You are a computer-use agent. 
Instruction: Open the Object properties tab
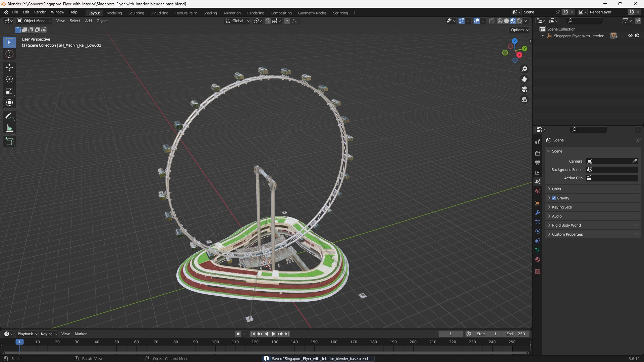coord(538,203)
